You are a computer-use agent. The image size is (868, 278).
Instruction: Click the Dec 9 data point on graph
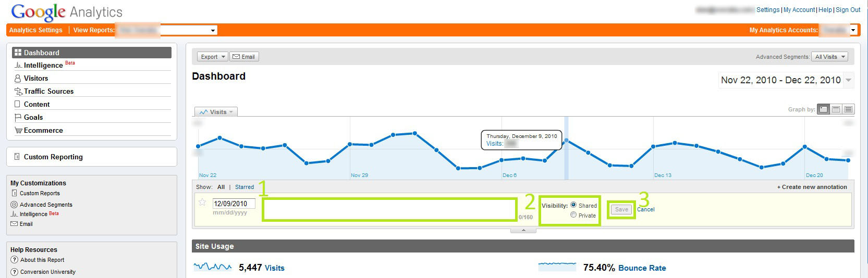[566, 141]
